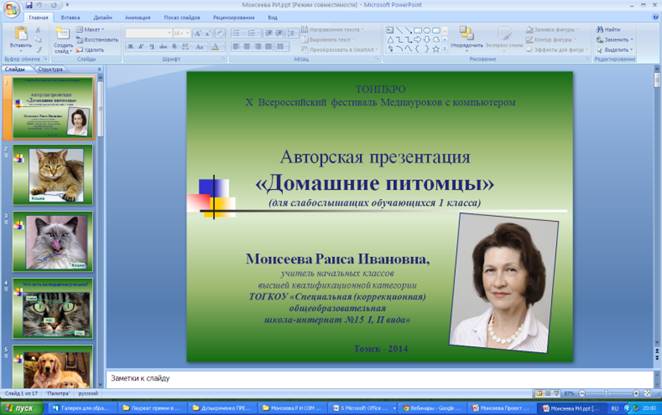Open the font name combo box
This screenshot has height=415, width=662.
[x=149, y=33]
